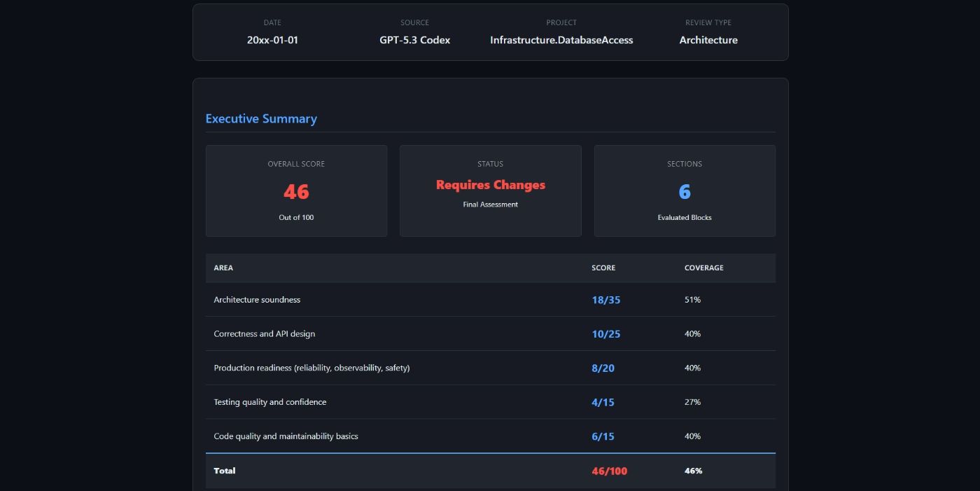This screenshot has height=491, width=980.
Task: Click the 27% coverage value
Action: 692,402
